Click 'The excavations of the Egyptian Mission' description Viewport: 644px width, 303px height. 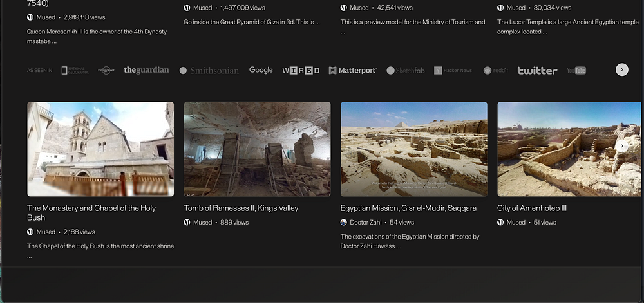tap(410, 241)
